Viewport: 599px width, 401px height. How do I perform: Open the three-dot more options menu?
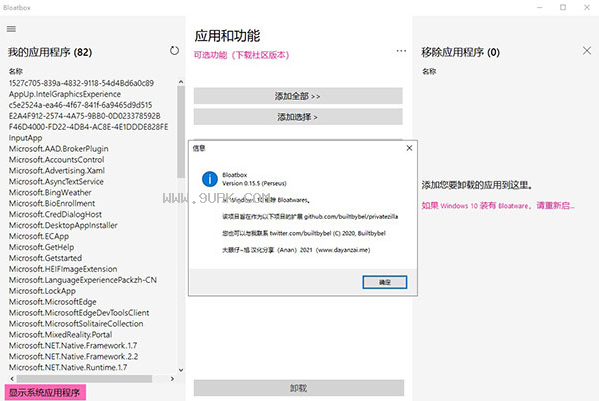401,51
